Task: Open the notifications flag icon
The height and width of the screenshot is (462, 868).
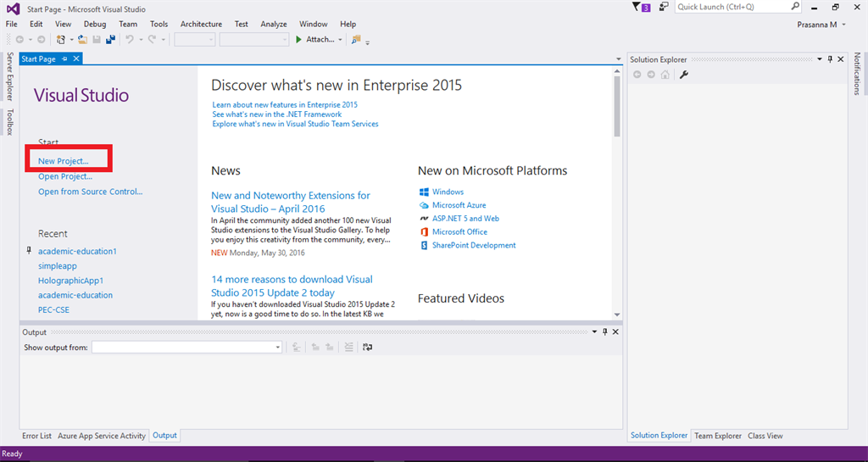Action: click(x=637, y=7)
